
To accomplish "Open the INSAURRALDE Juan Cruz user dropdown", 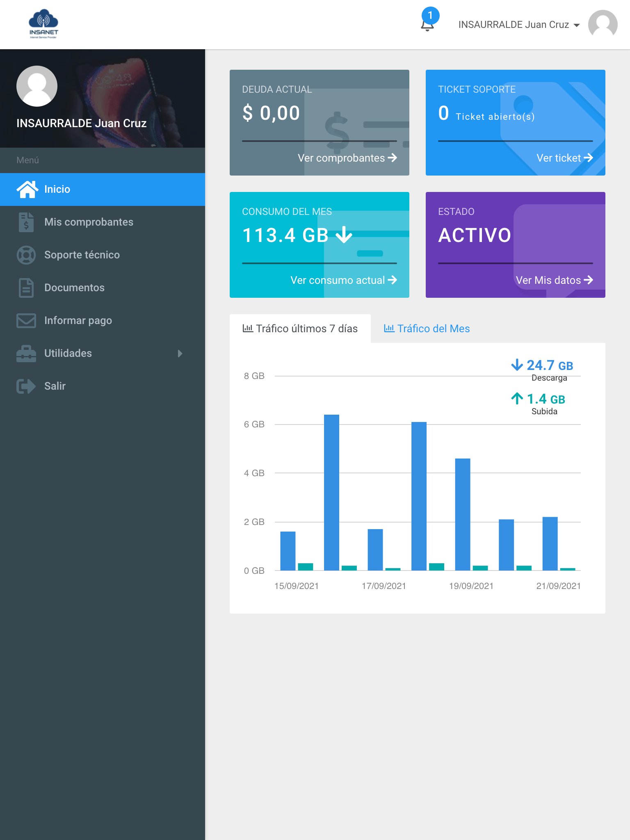I will pos(519,25).
